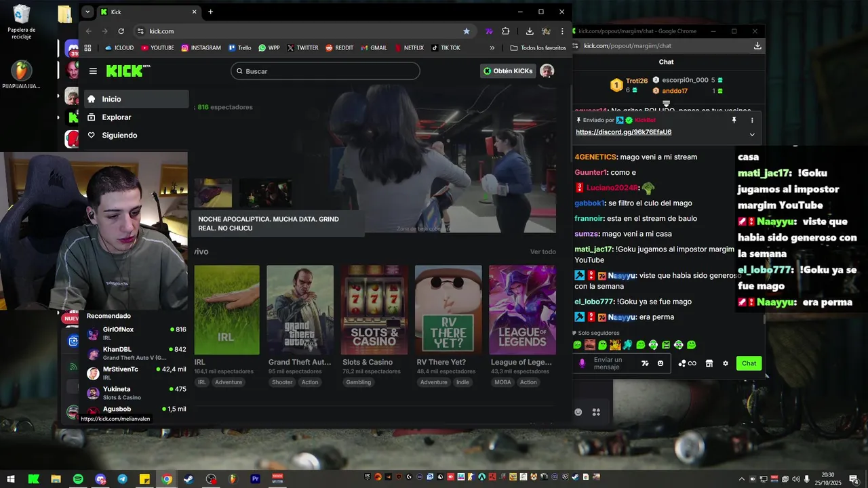Viewport: 868px width, 488px height.
Task: Open the emoji picker in chat input
Action: [x=660, y=363]
